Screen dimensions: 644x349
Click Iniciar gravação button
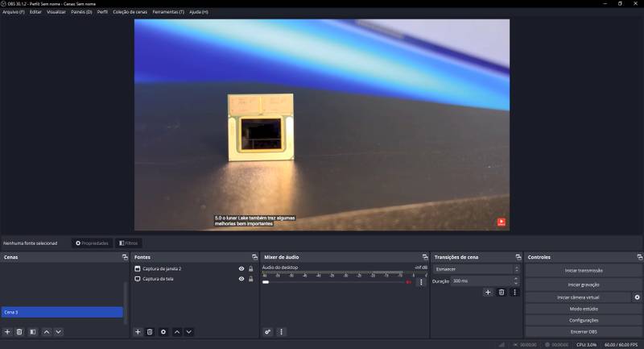pyautogui.click(x=583, y=285)
